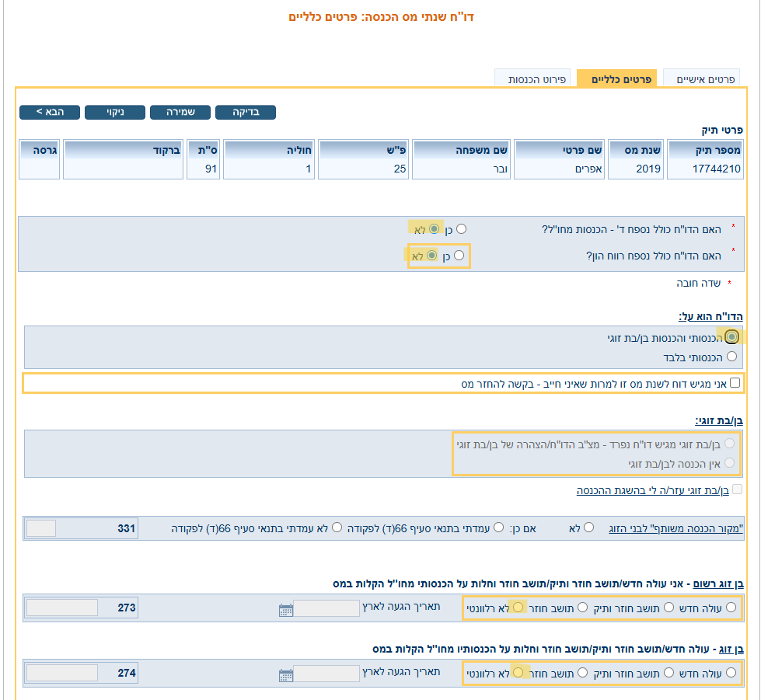Select לא עמדתי בתנאי סעיף 66(ד) radio
761x700 pixels.
point(337,528)
